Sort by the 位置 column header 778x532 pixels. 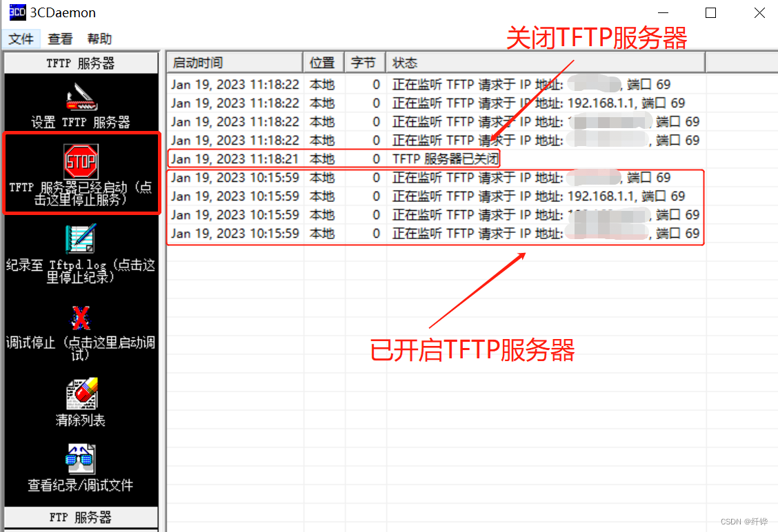323,63
